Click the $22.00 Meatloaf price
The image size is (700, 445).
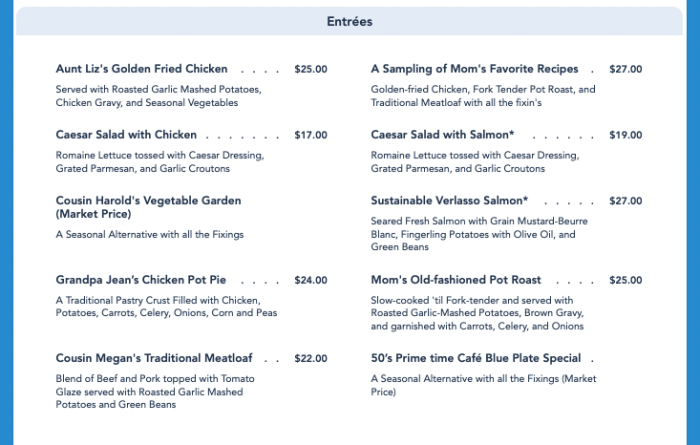311,358
